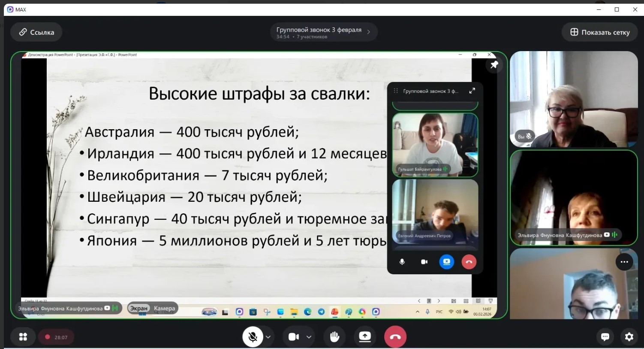Screen dimensions: 644x349
Task: Unmute the microphone in bottom toolbar
Action: click(253, 337)
